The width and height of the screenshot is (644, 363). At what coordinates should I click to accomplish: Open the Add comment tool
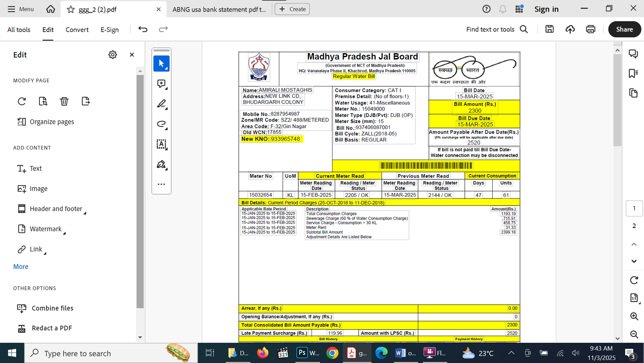[x=161, y=83]
